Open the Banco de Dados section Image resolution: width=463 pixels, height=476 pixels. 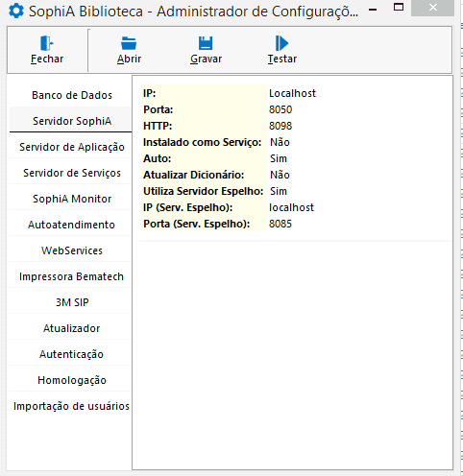click(x=72, y=95)
